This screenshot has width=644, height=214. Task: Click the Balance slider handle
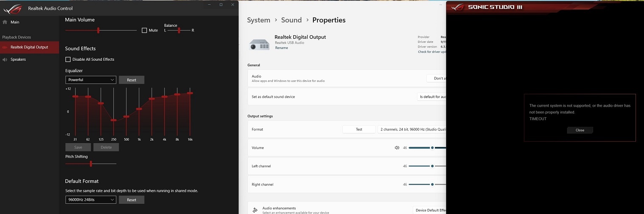tap(179, 30)
